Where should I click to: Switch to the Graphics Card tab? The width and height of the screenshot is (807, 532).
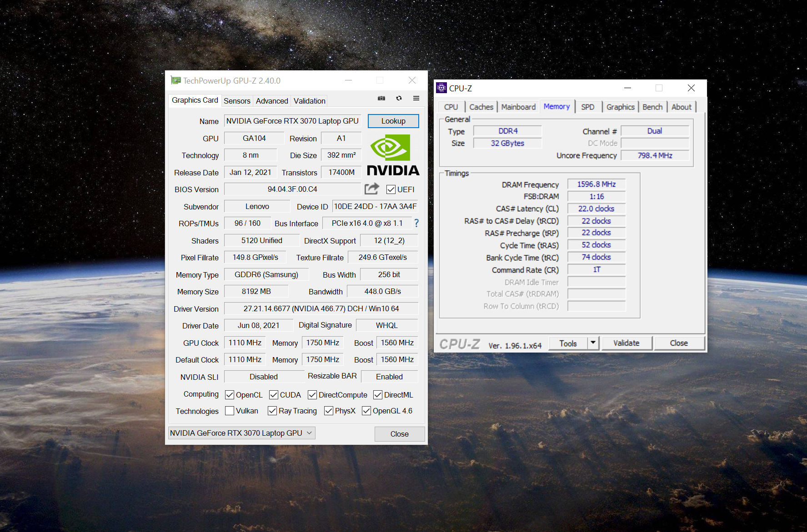(x=195, y=100)
